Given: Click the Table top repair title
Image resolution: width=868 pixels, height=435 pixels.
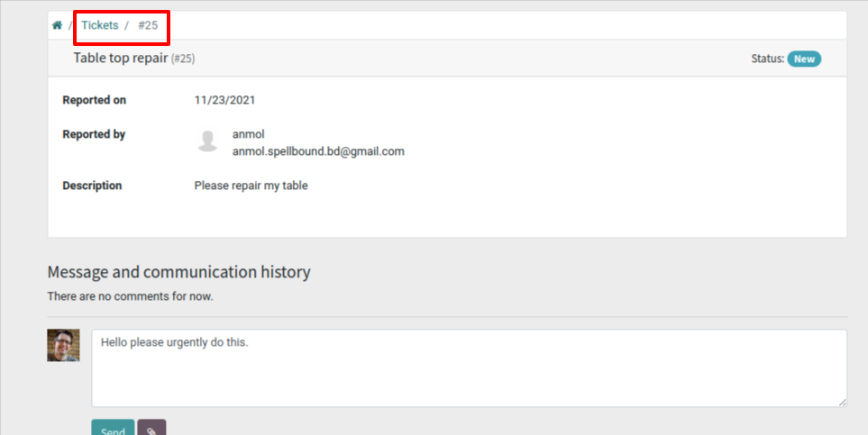Looking at the screenshot, I should click(121, 59).
